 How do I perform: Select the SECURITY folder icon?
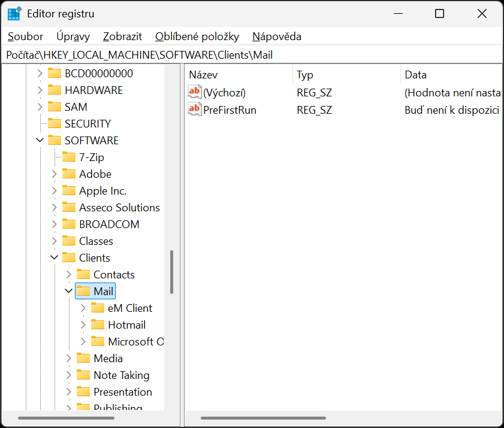click(55, 124)
